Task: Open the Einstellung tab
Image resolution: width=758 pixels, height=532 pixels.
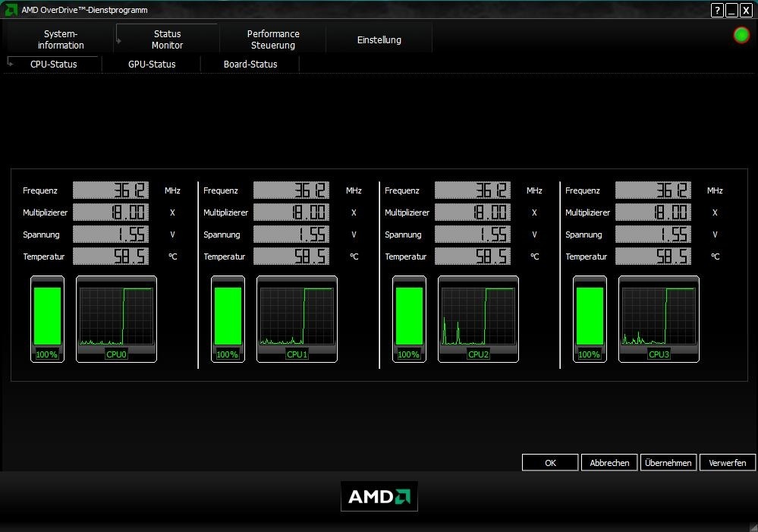Action: click(379, 39)
